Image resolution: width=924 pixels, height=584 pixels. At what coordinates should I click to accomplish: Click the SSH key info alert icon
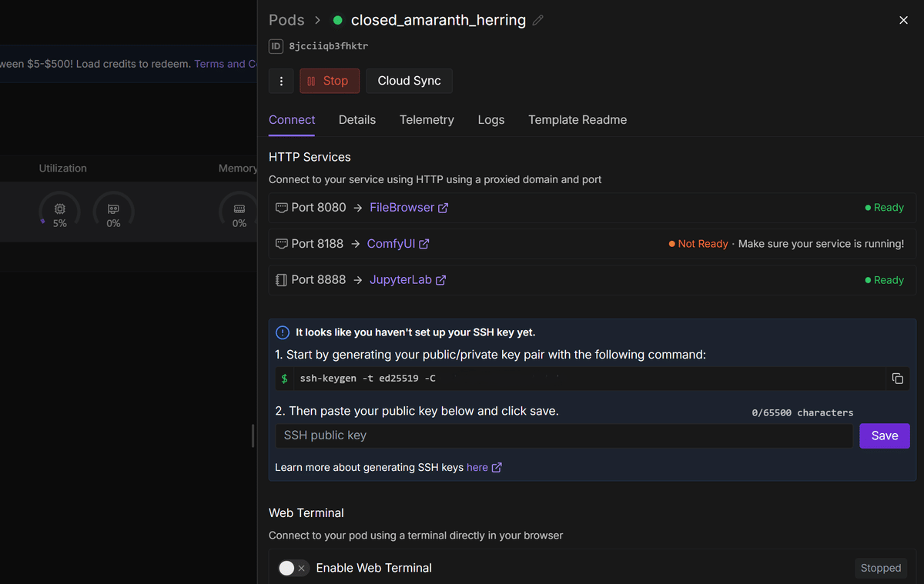click(283, 332)
